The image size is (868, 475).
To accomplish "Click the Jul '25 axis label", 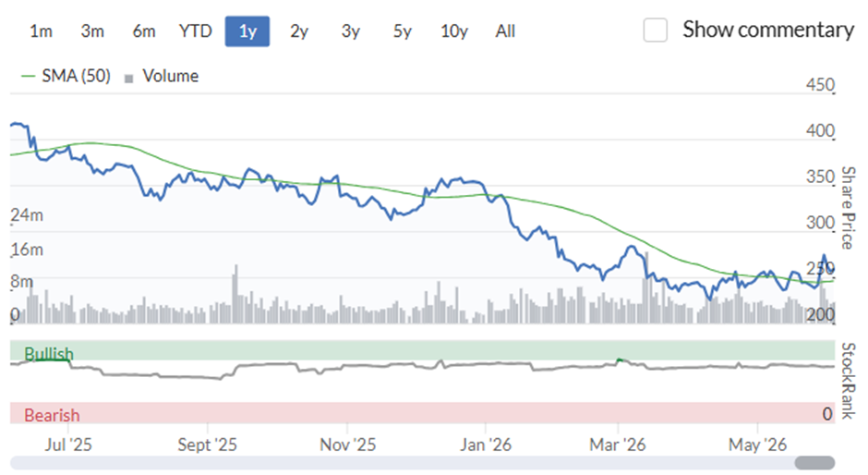I will tap(68, 445).
